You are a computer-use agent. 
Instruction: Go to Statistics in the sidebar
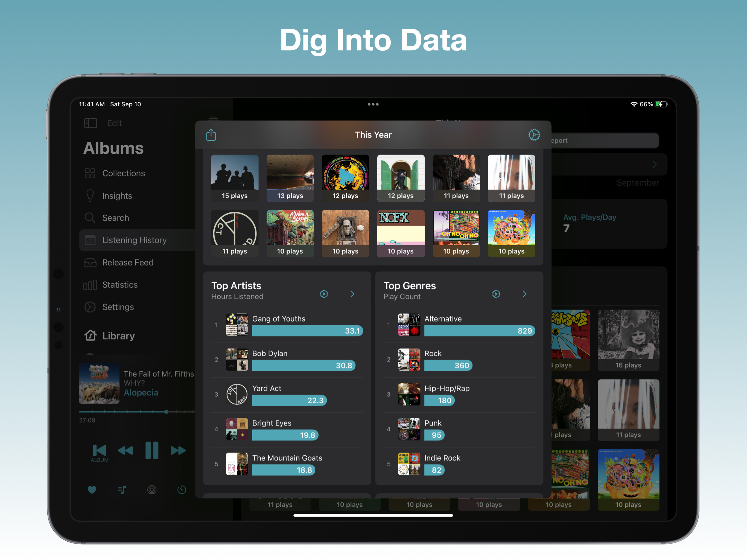click(119, 285)
